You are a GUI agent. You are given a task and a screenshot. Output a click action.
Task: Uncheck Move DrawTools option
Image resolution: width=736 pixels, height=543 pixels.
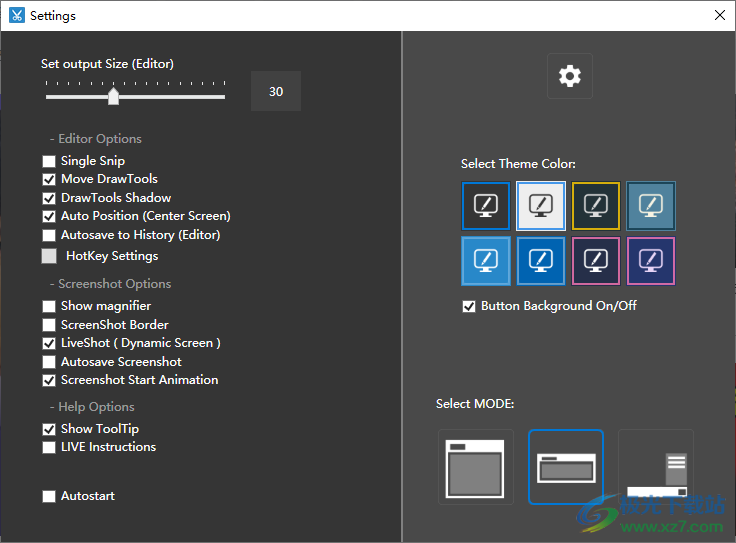pyautogui.click(x=49, y=179)
